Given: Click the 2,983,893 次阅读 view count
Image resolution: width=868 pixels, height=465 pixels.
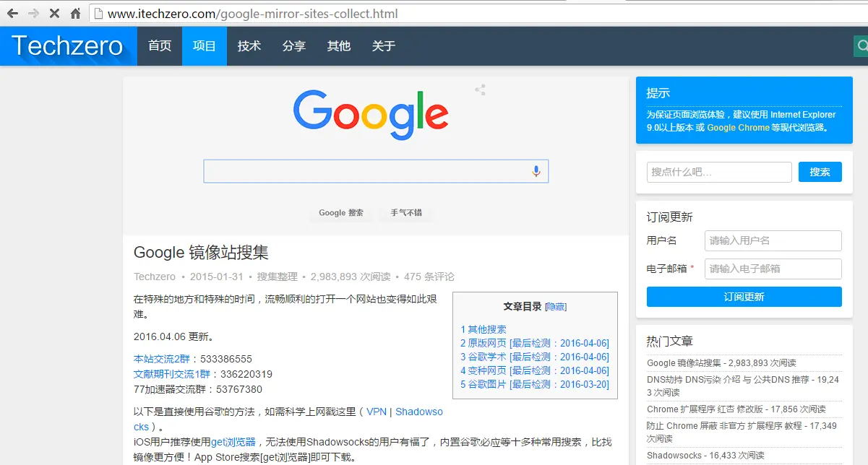Looking at the screenshot, I should coord(351,277).
